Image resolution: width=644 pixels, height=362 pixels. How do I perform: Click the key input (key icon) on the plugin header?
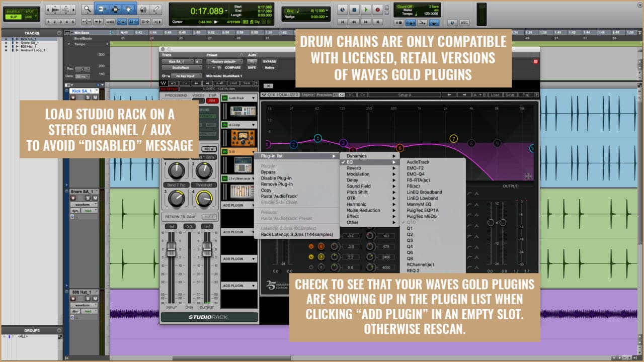click(166, 76)
